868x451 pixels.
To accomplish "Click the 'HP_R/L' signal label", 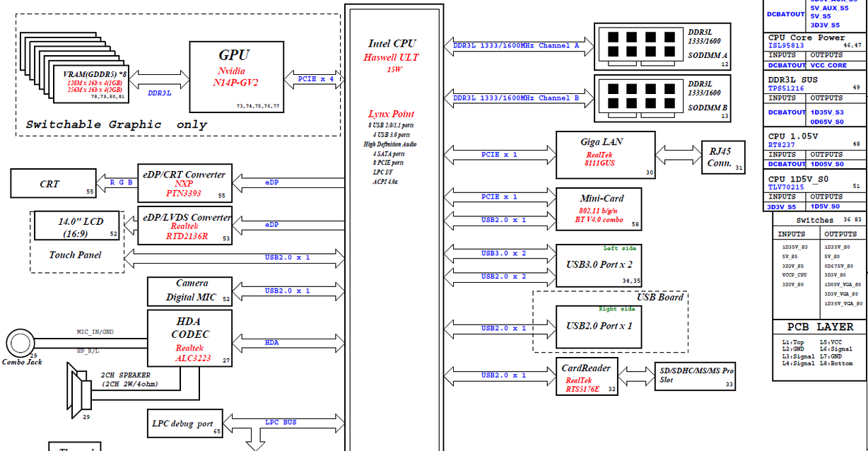I will click(x=88, y=351).
